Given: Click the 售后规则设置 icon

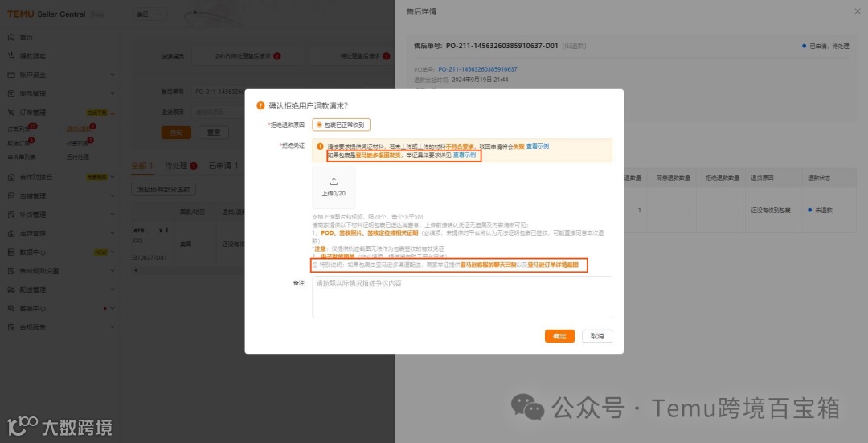Looking at the screenshot, I should (11, 271).
